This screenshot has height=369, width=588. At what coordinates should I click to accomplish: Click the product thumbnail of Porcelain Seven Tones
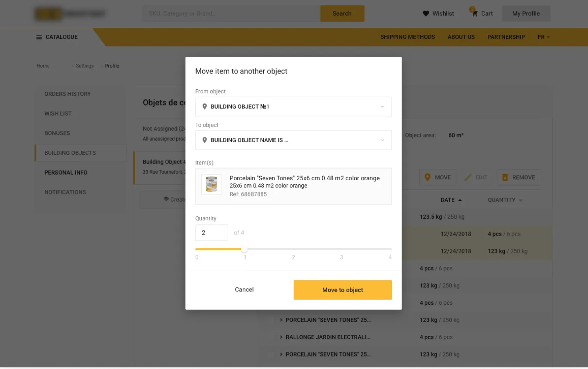click(212, 184)
